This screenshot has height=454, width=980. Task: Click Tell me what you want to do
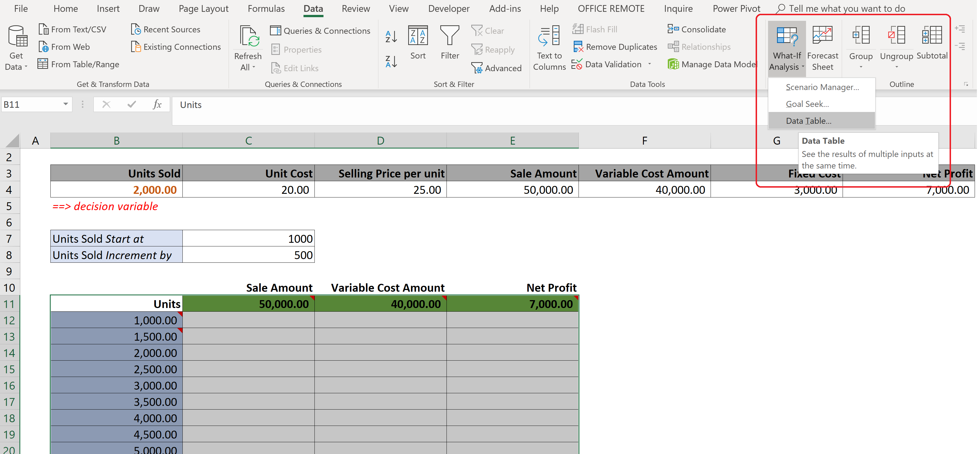(841, 8)
